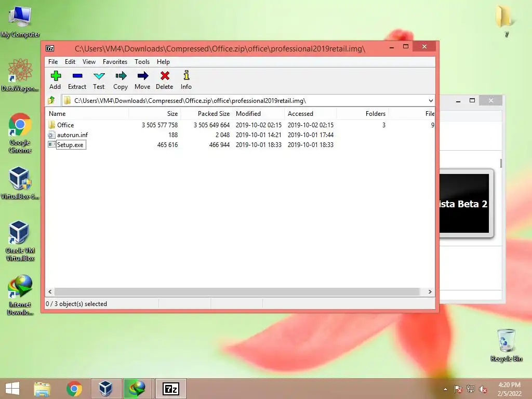Select the Office folder icon
This screenshot has height=399, width=532.
tap(51, 125)
